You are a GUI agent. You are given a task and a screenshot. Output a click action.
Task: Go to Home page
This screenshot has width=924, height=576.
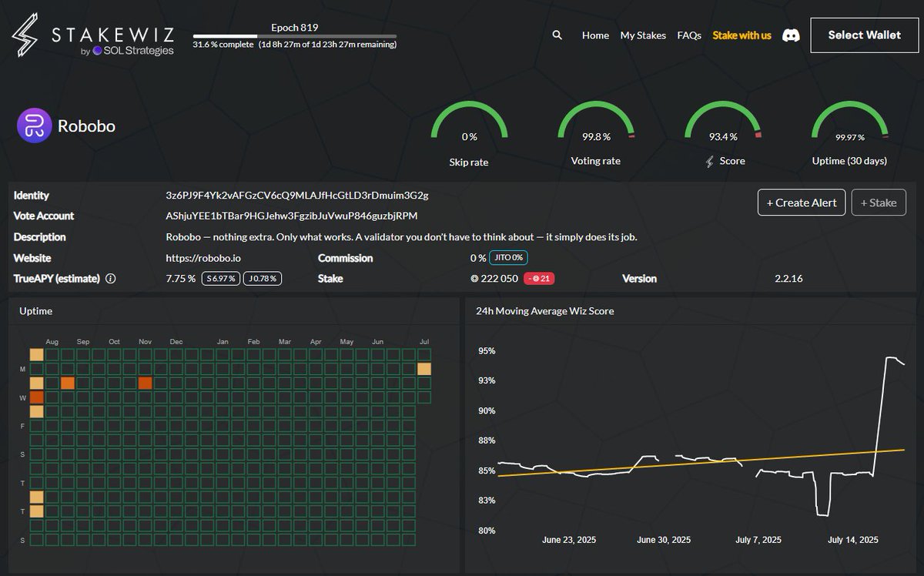[595, 35]
